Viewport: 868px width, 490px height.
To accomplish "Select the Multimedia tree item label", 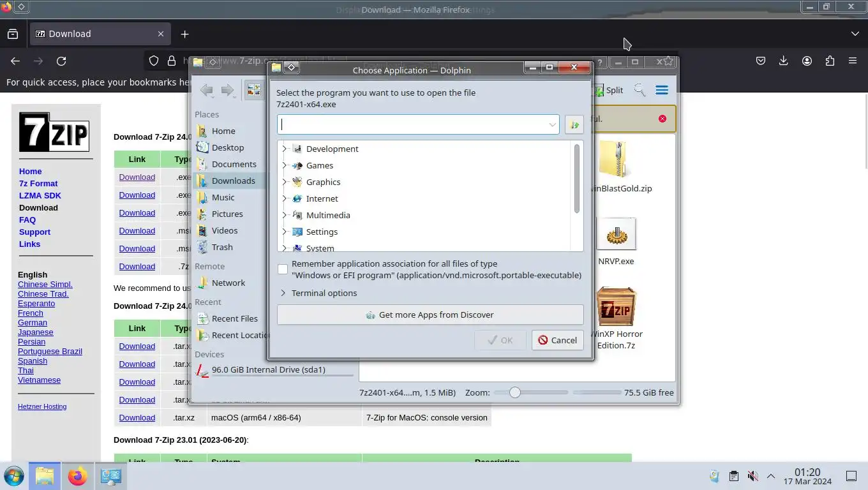I will 328,215.
